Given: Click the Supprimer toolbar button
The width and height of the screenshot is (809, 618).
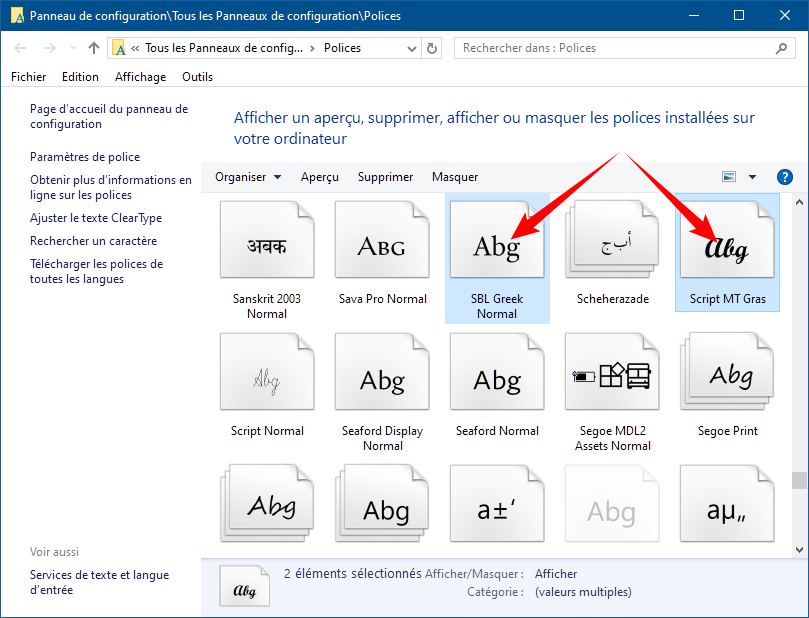Looking at the screenshot, I should (385, 177).
